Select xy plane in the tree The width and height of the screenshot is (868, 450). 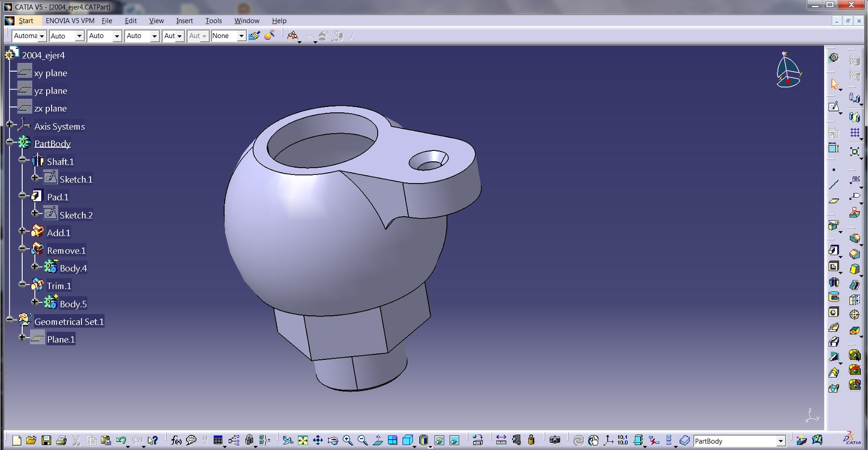tap(50, 73)
